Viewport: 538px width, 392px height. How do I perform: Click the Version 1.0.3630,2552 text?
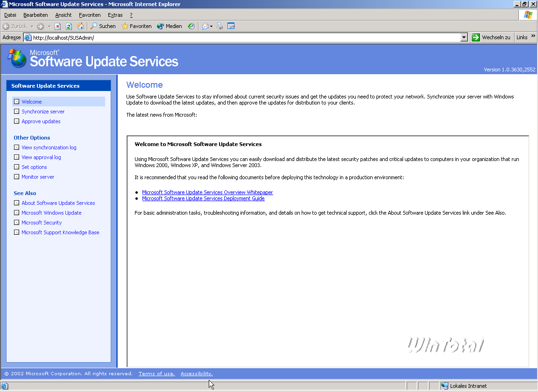[x=510, y=70]
